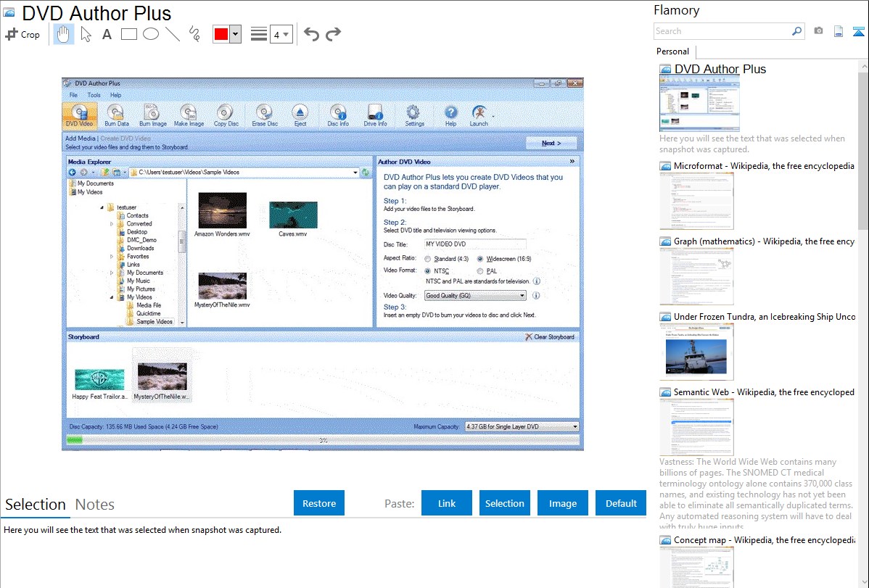
Task: Click the disc capacity progress bar
Action: click(323, 440)
